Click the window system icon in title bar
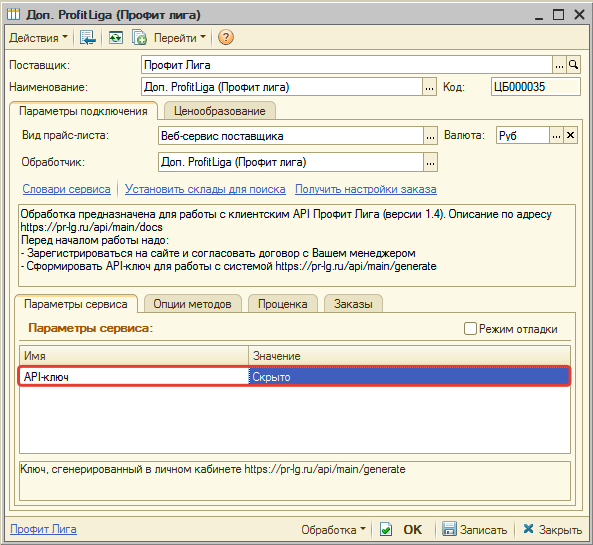The height and width of the screenshot is (545, 593). point(14,15)
